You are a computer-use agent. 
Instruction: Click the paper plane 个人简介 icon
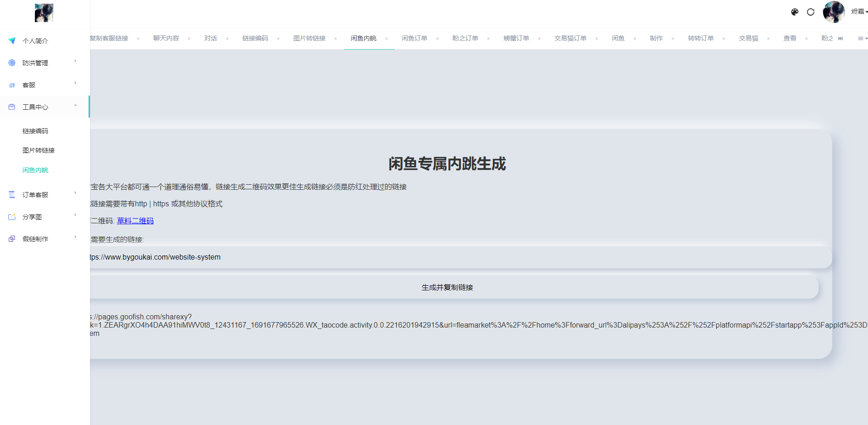(12, 41)
